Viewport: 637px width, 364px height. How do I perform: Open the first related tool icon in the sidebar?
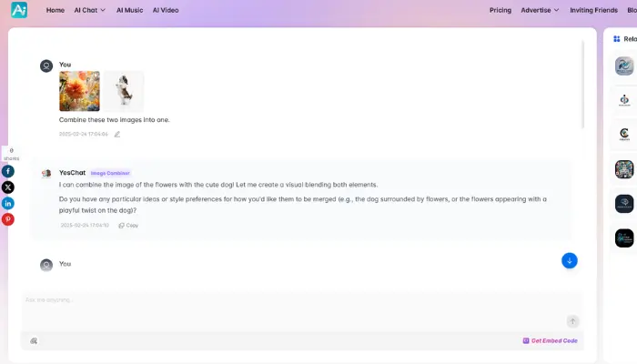[x=624, y=66]
